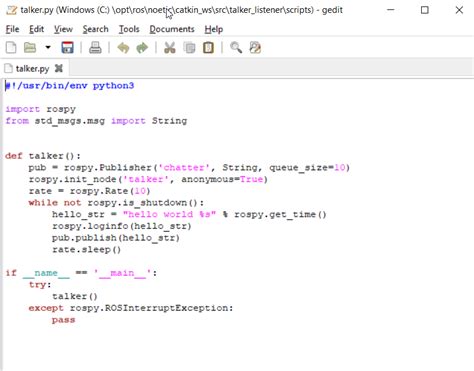Copy selection with toolbar copy icon

click(189, 48)
